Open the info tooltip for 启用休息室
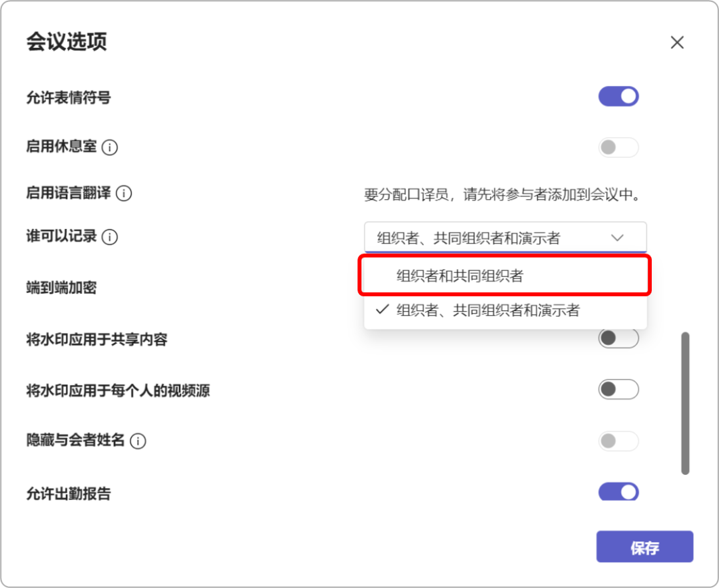This screenshot has width=719, height=588. coord(110,147)
